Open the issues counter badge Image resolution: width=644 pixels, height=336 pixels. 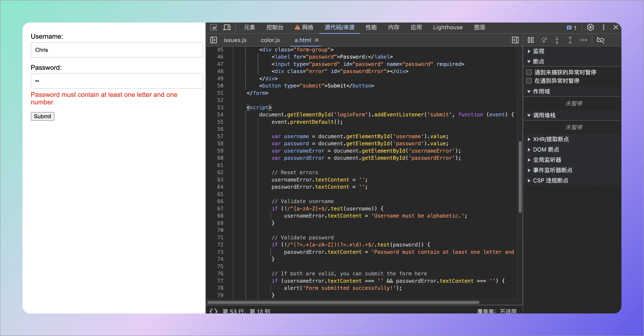[x=571, y=27]
